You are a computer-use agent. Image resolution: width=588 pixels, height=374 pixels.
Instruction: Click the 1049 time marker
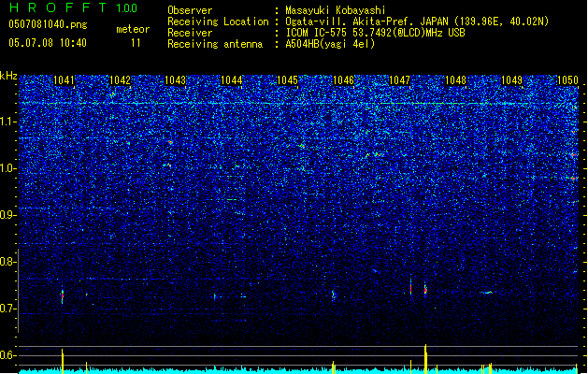512,80
